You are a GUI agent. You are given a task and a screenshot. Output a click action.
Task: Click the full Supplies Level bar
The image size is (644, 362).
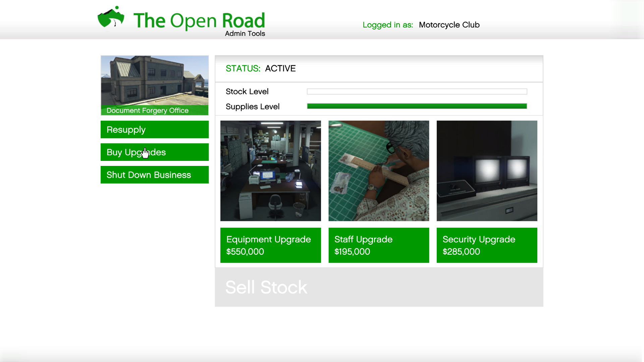click(417, 106)
